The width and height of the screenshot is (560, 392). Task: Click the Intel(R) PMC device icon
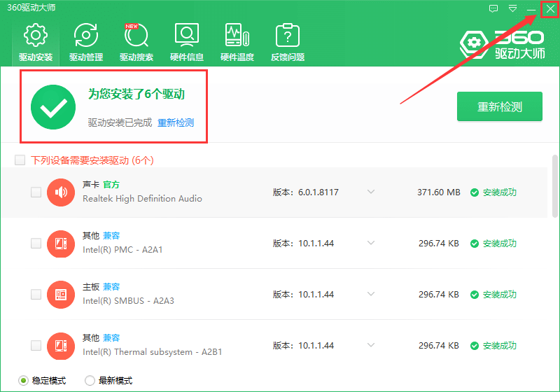61,244
